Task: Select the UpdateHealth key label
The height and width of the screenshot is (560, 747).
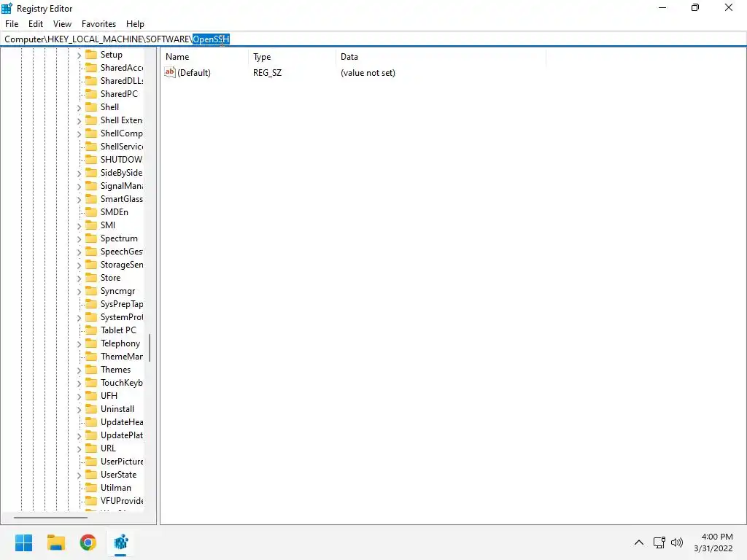Action: (122, 422)
